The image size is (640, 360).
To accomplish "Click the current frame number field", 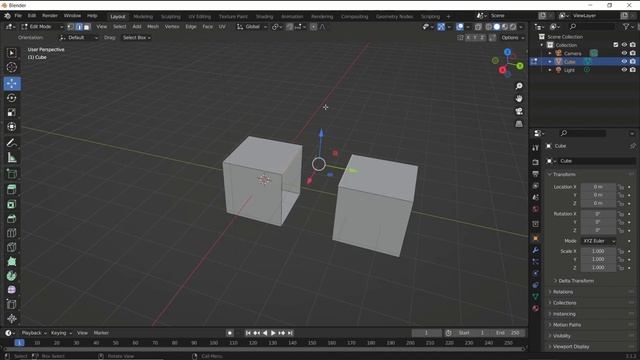I will 427,333.
